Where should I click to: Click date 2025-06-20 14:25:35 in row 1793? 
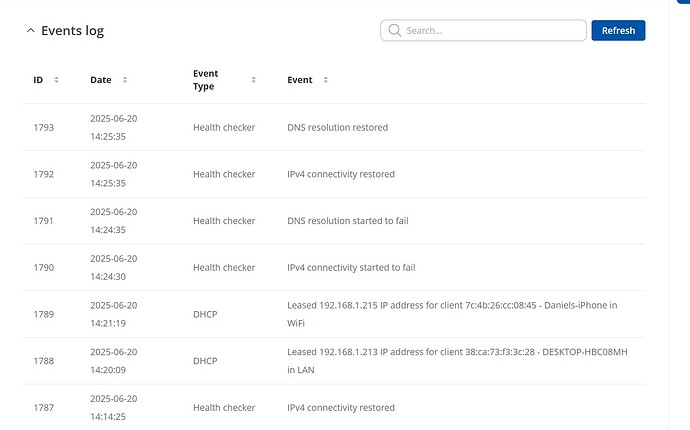(x=114, y=127)
